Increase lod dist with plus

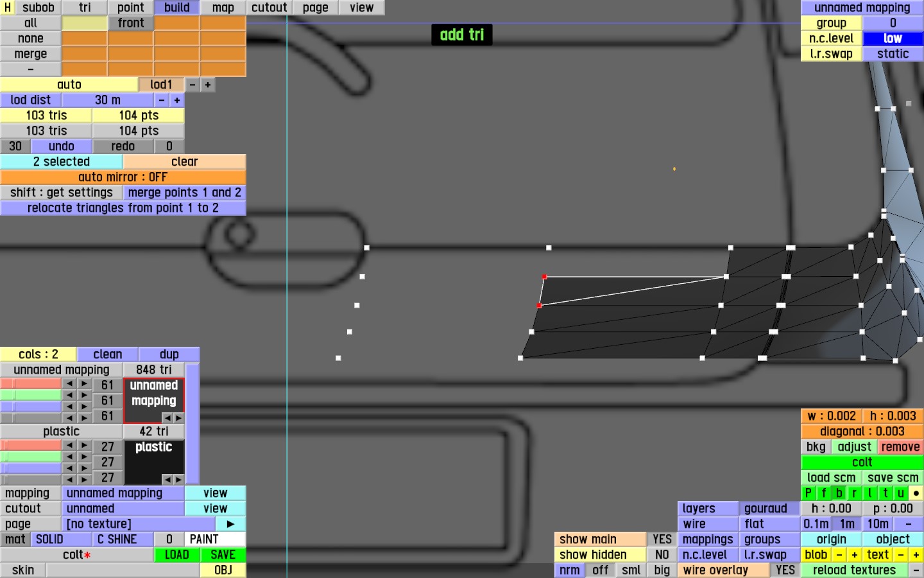[x=177, y=100]
